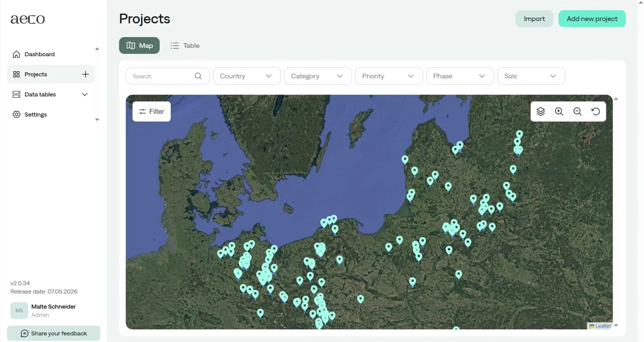Click the sidebar scroll up arrow

tap(97, 49)
